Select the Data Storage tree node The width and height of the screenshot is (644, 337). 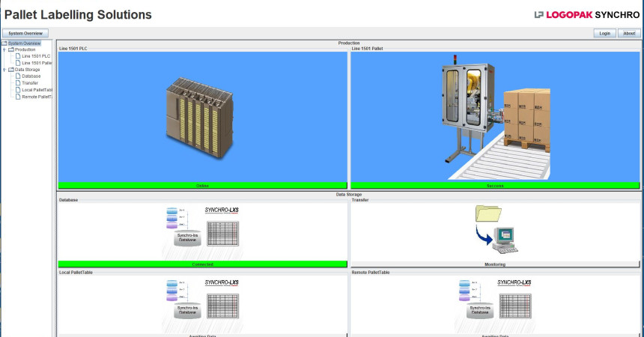click(x=27, y=70)
